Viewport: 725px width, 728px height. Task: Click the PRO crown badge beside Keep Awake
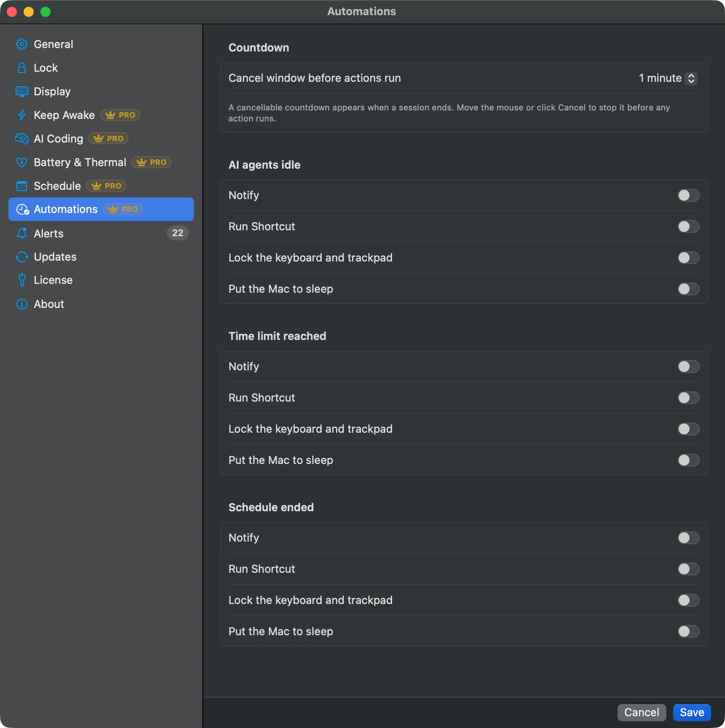tap(120, 115)
